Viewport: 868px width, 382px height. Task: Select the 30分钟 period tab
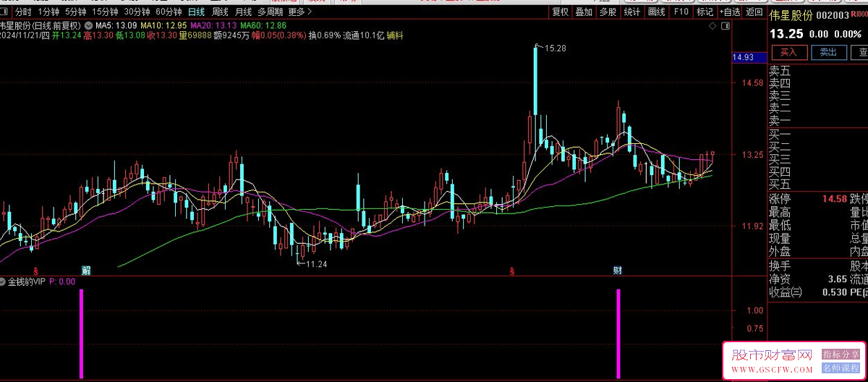point(137,12)
